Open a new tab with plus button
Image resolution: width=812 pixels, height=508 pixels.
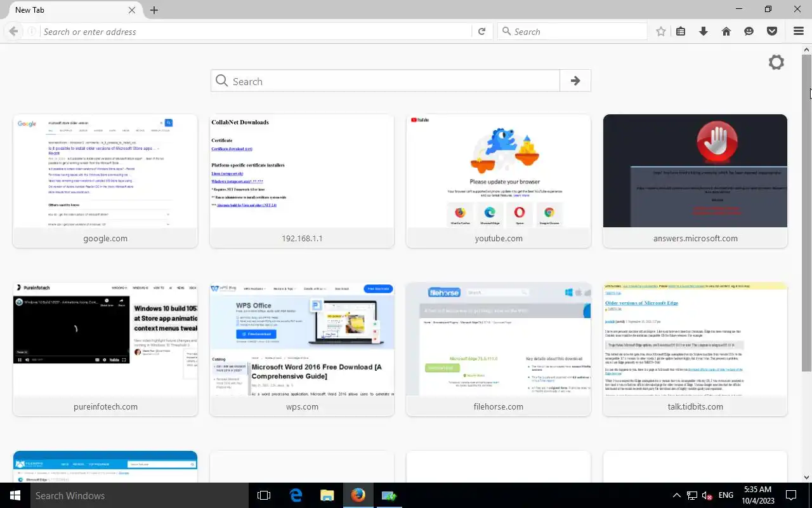tap(154, 10)
